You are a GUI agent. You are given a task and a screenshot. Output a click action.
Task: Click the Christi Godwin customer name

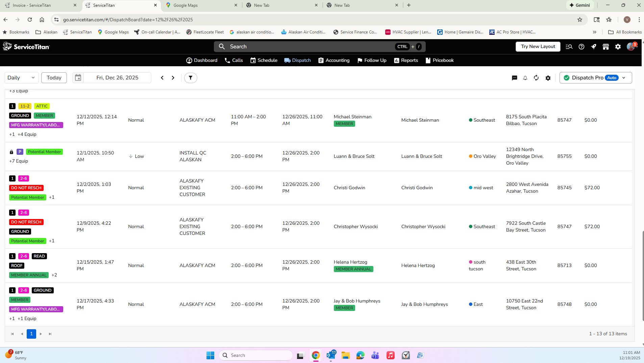[349, 188]
